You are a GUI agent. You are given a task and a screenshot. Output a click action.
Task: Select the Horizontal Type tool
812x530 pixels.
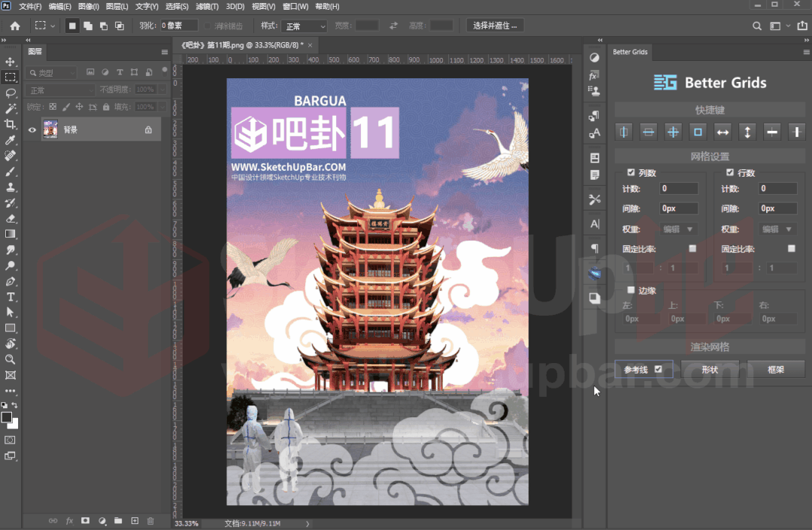11,297
